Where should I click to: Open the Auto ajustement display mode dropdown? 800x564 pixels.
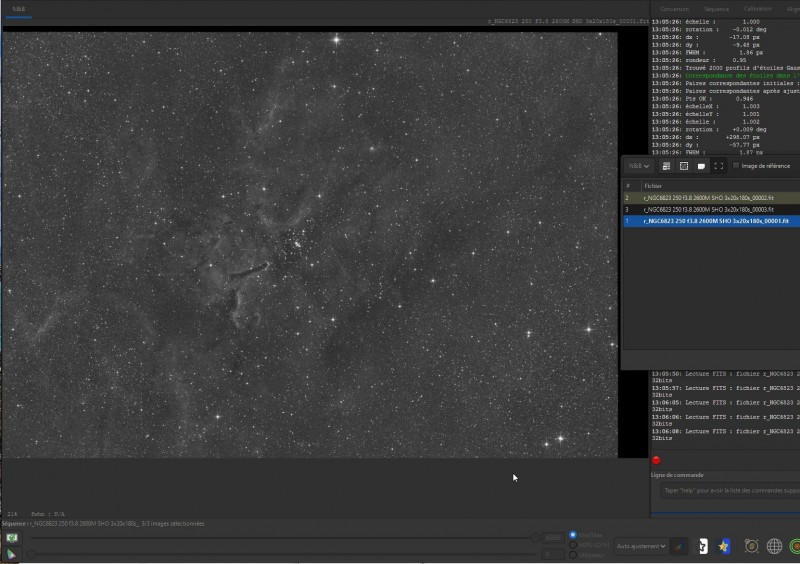pyautogui.click(x=641, y=546)
